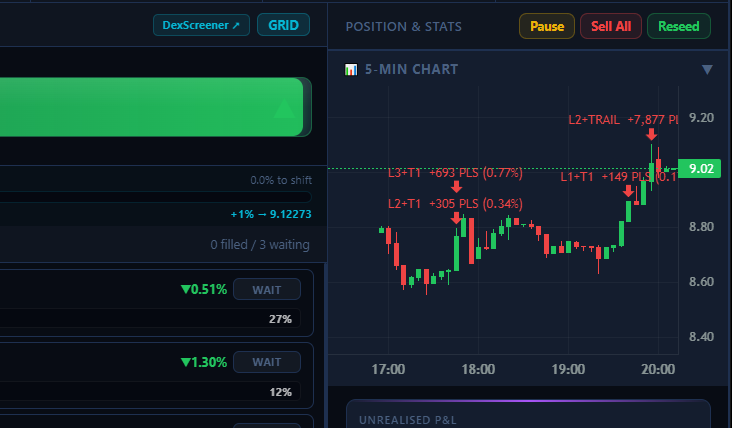Click the 18:00 time axis label
This screenshot has height=428, width=732.
478,369
